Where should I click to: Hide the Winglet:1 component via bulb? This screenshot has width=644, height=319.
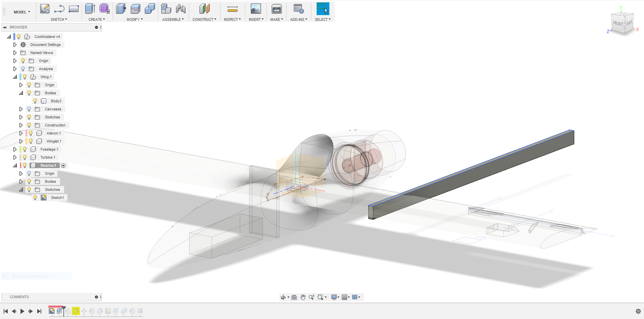31,141
